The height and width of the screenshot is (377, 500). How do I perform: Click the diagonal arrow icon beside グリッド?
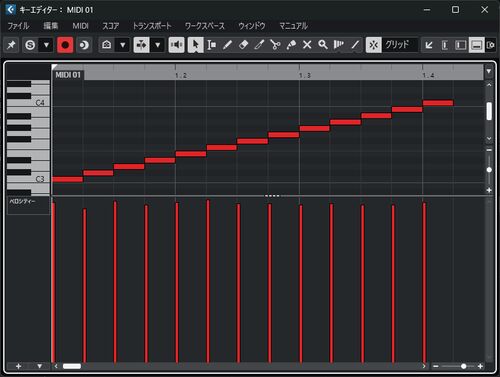click(x=429, y=45)
